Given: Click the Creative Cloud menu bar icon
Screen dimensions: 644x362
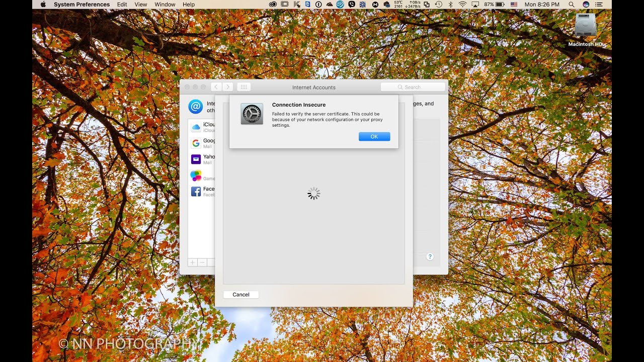Looking at the screenshot, I should [x=273, y=4].
